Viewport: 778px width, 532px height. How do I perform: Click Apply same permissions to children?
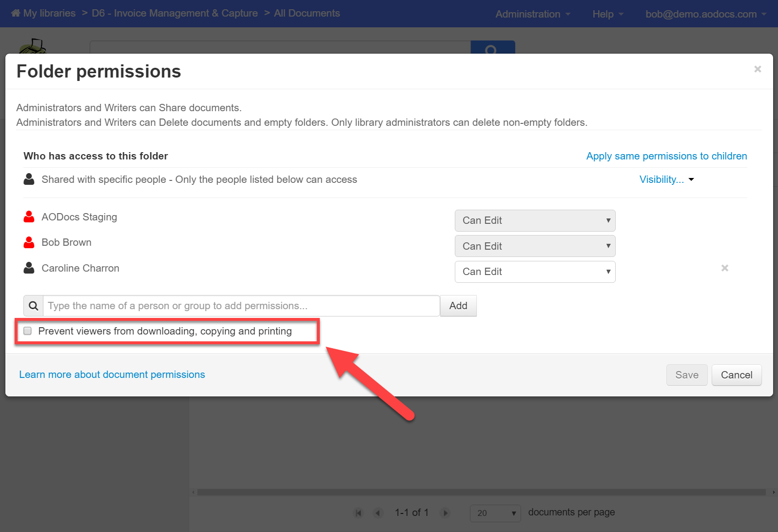click(666, 156)
